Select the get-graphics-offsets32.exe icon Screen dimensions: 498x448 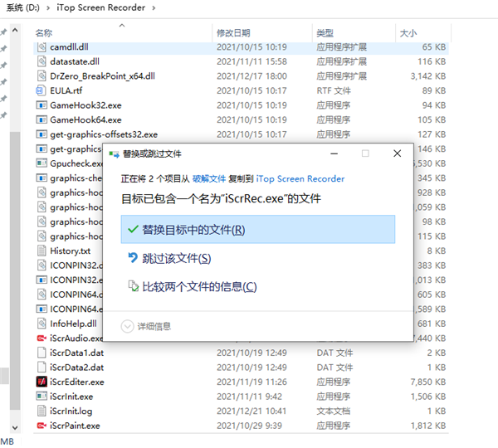(41, 134)
